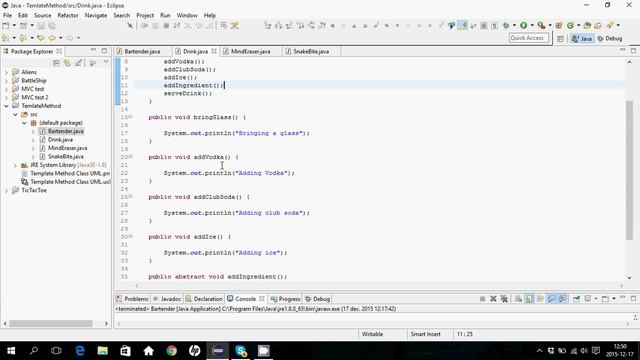Toggle Link with Editor in Package Explorer
The width and height of the screenshot is (640, 360).
(67, 63)
